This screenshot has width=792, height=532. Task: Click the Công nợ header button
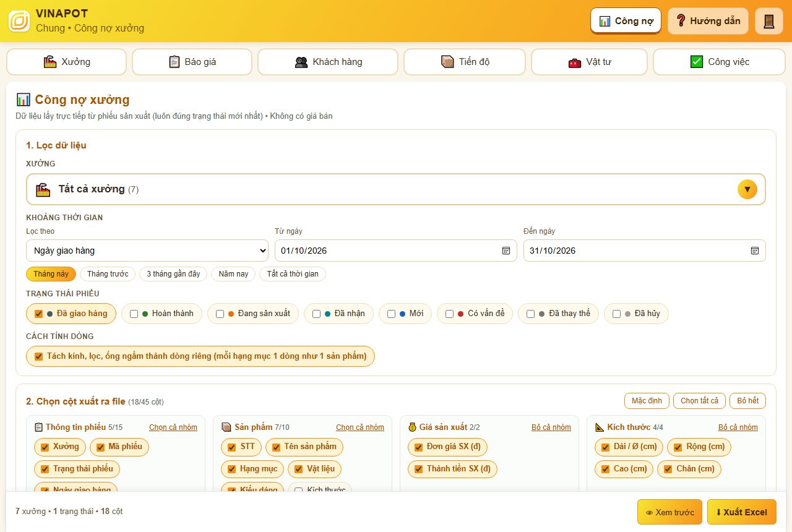click(x=626, y=21)
